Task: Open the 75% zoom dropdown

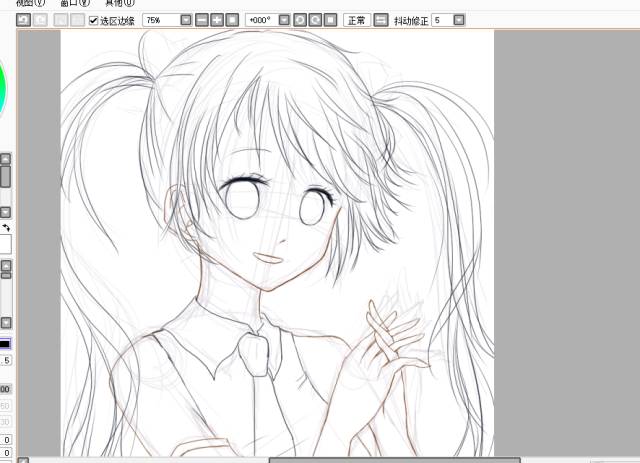Action: [x=186, y=20]
